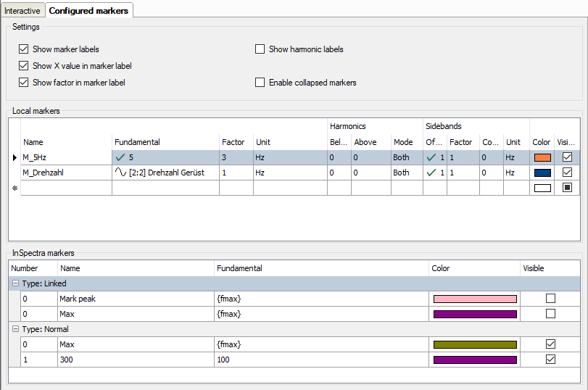
Task: Switch to the Interactive tab
Action: tap(22, 11)
